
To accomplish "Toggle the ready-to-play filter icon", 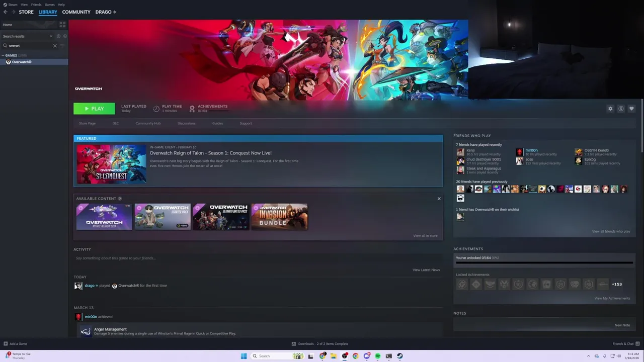I will coord(64,36).
